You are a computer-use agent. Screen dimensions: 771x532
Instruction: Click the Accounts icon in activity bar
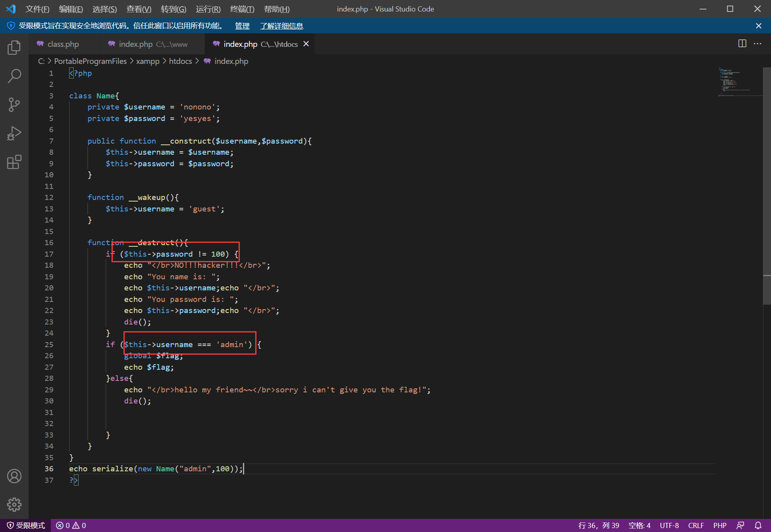point(14,476)
